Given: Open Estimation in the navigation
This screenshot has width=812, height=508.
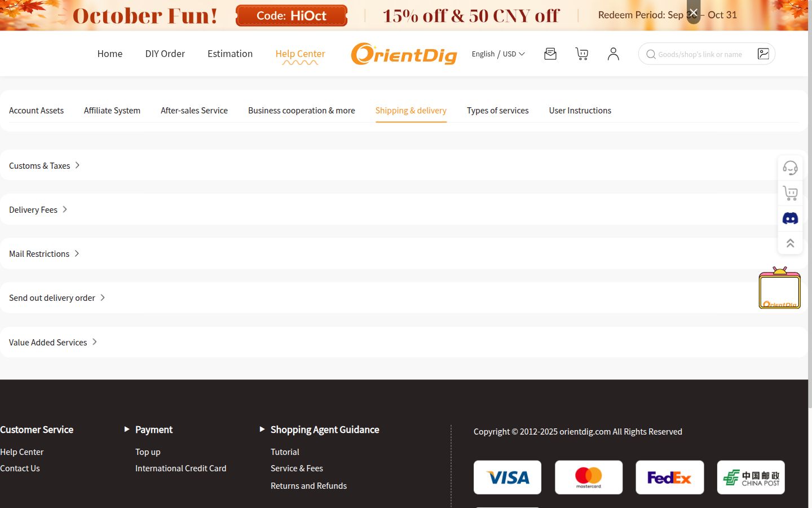Looking at the screenshot, I should click(x=230, y=54).
